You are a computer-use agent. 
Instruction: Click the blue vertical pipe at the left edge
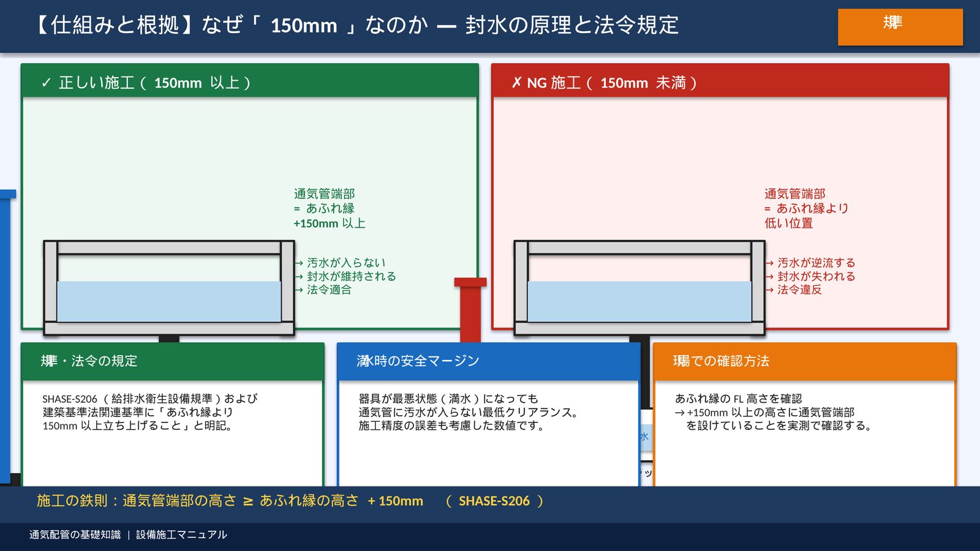click(x=6, y=337)
